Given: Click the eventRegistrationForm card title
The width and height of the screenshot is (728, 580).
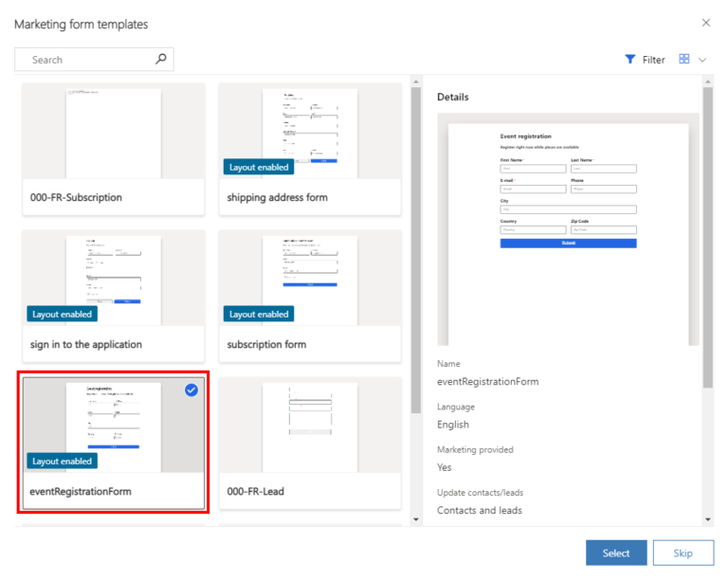Looking at the screenshot, I should click(x=81, y=491).
